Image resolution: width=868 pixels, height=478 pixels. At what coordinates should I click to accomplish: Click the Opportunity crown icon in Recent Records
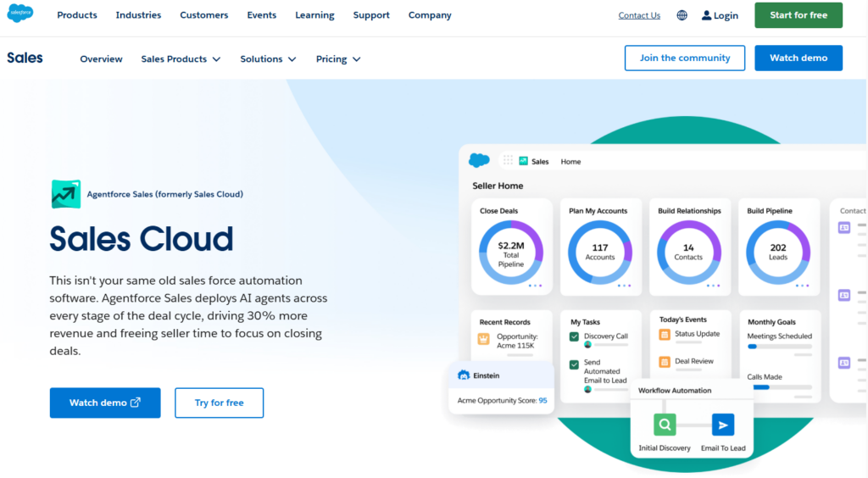(x=483, y=339)
